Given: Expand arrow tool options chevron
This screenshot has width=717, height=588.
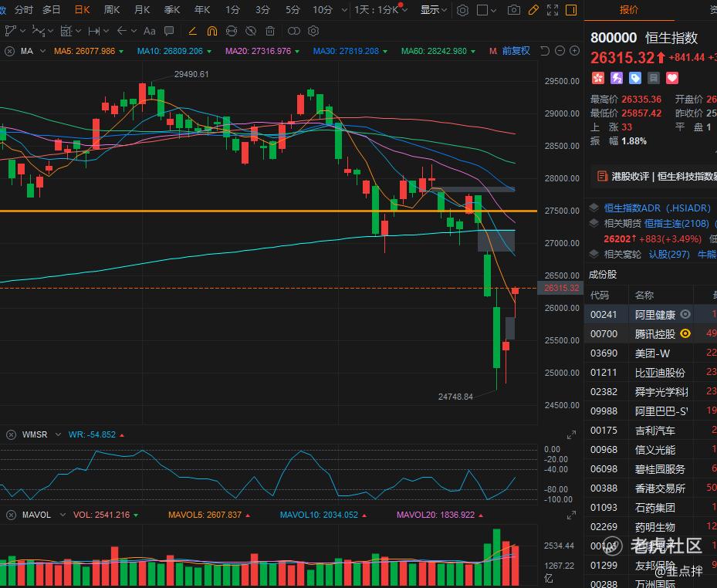Looking at the screenshot, I should coord(134,31).
